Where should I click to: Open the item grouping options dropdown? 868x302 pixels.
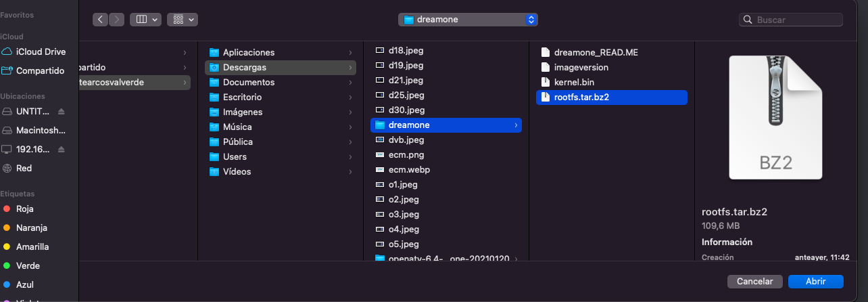[x=183, y=20]
